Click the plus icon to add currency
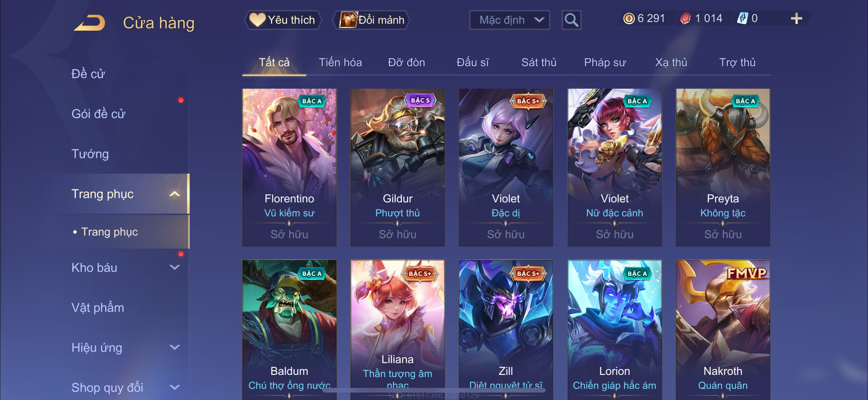 [x=796, y=19]
